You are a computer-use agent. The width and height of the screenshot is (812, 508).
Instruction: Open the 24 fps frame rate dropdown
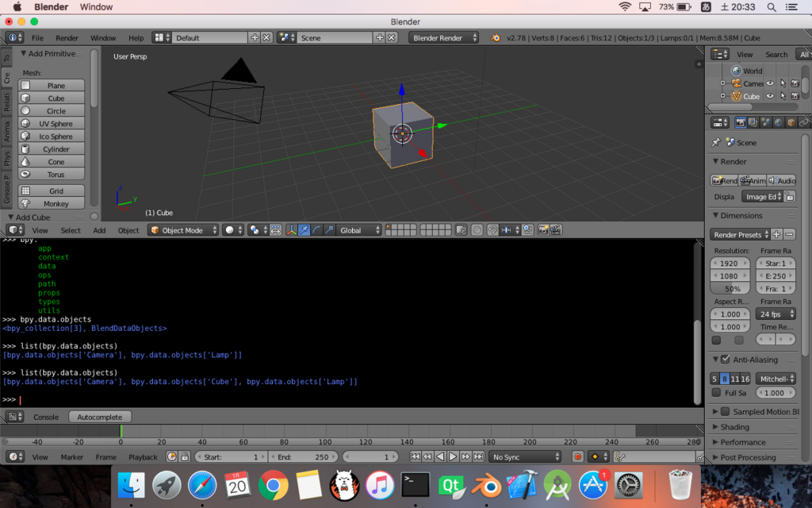point(776,314)
